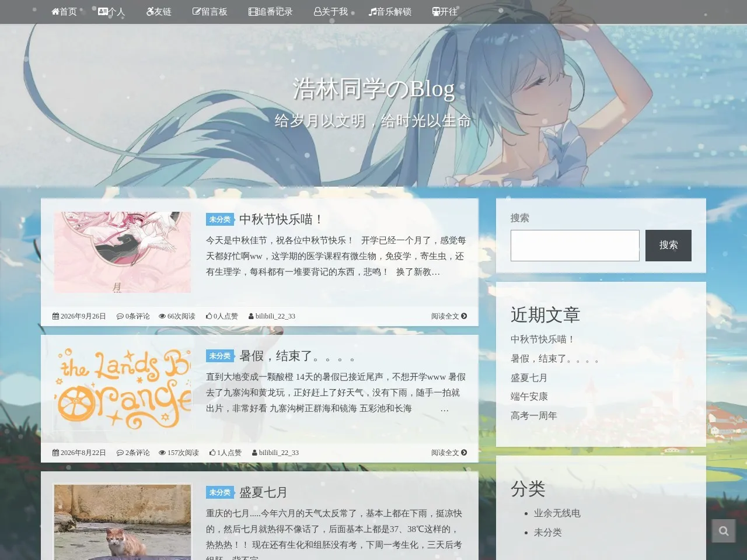Click the 66次阅读 read count

tap(181, 316)
